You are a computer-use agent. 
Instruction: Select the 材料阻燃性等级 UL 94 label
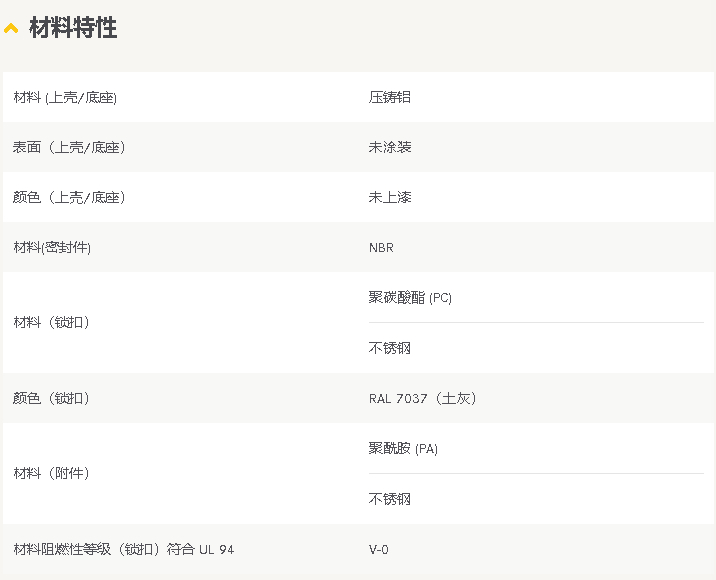(x=124, y=549)
